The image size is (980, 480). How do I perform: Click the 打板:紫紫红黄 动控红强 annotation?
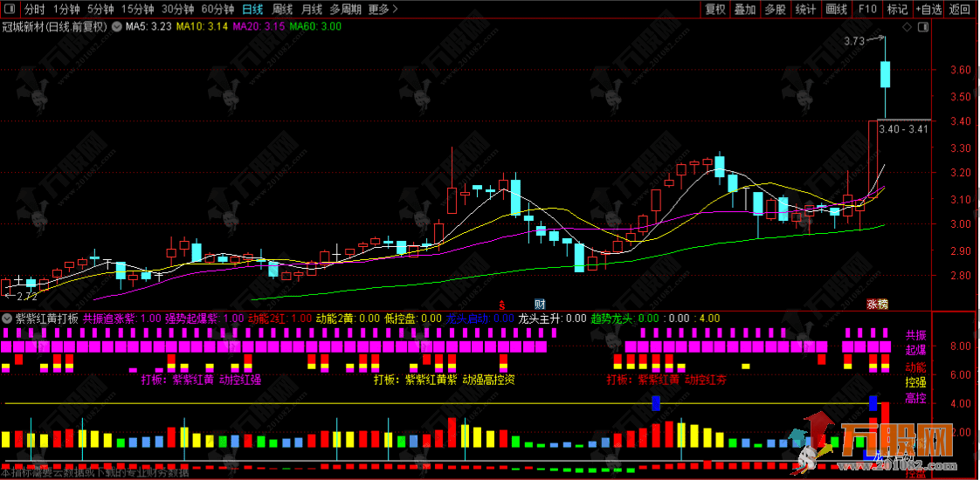pyautogui.click(x=201, y=379)
